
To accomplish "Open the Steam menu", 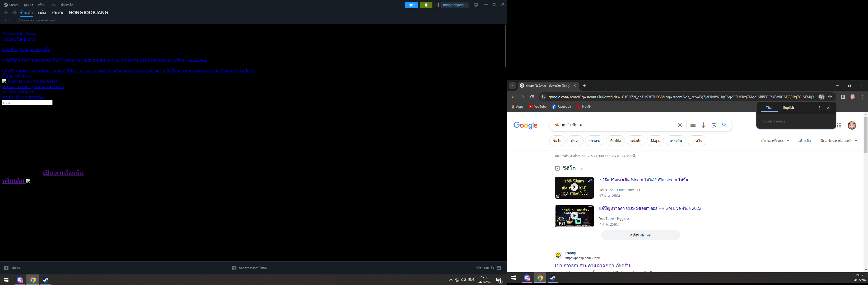I will 11,5.
